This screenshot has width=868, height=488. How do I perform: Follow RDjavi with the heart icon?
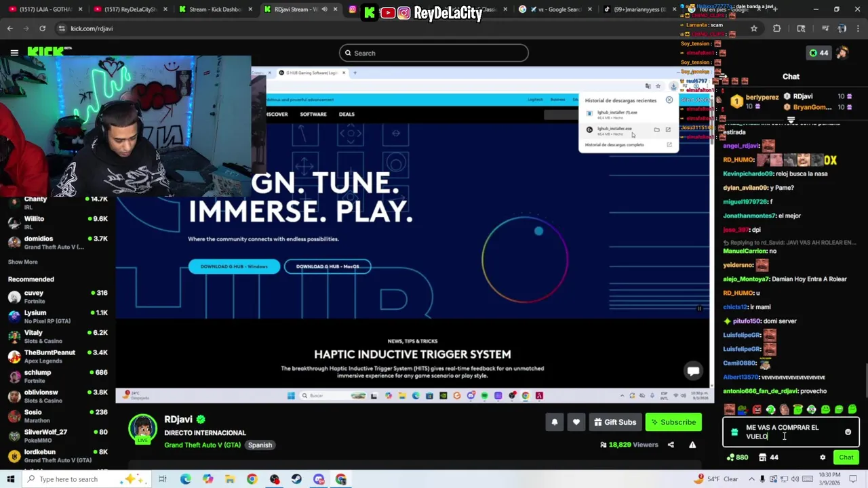[576, 422]
